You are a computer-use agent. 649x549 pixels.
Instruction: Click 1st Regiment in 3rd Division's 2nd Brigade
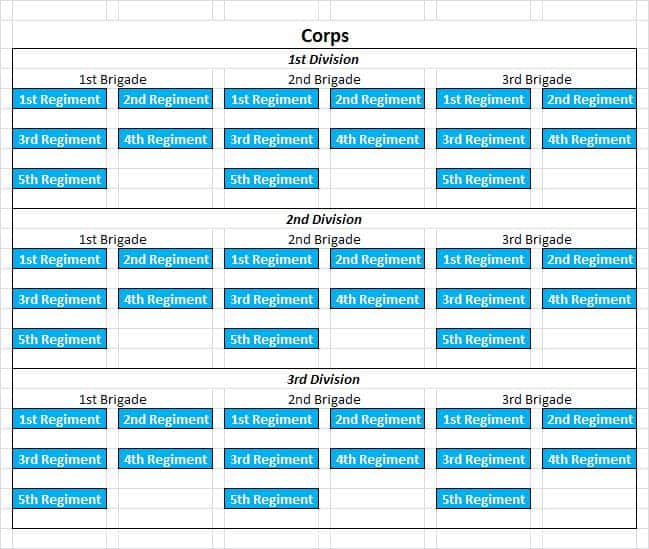pyautogui.click(x=271, y=419)
